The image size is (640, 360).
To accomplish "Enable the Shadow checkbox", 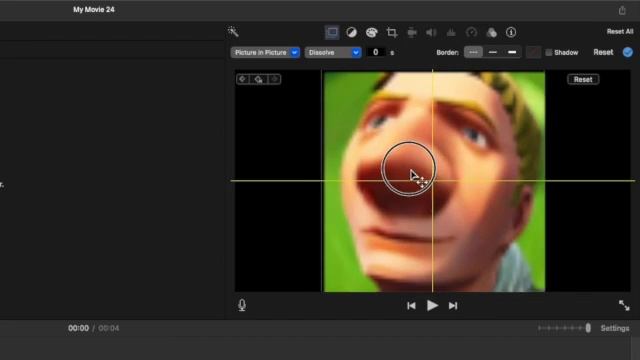I will [549, 52].
